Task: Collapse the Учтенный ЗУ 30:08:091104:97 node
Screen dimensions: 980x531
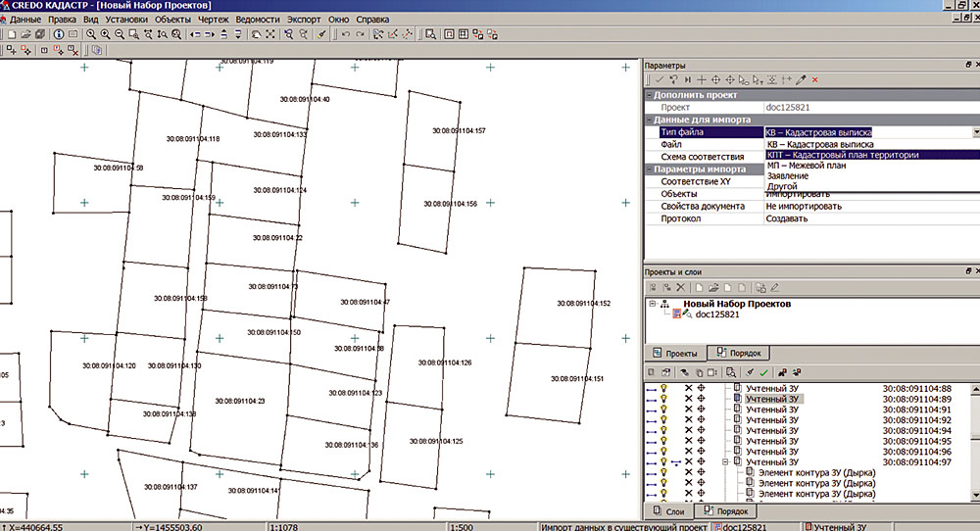Action: (725, 462)
